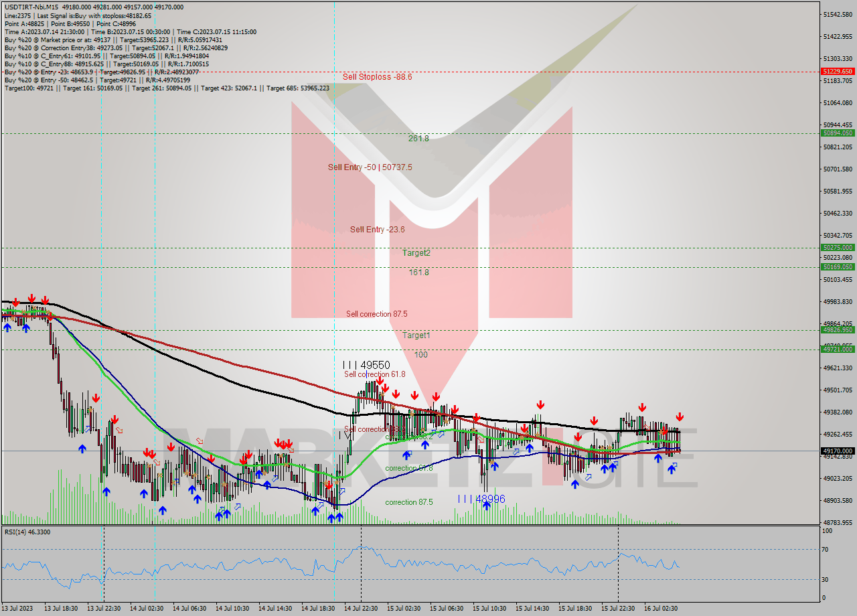Click the '15 Jul 06:30' time label

(x=447, y=609)
